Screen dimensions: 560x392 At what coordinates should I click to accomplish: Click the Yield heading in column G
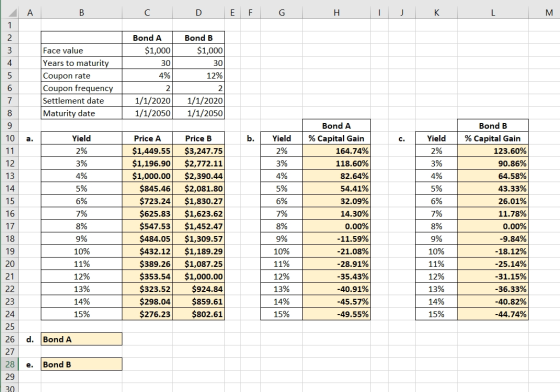pos(281,139)
